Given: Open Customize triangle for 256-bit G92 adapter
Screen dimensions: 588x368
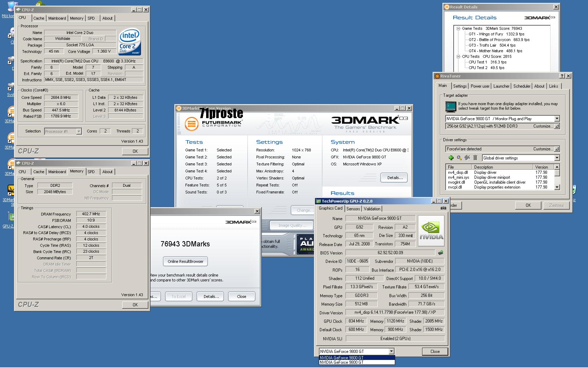Looking at the screenshot, I should pyautogui.click(x=557, y=127).
